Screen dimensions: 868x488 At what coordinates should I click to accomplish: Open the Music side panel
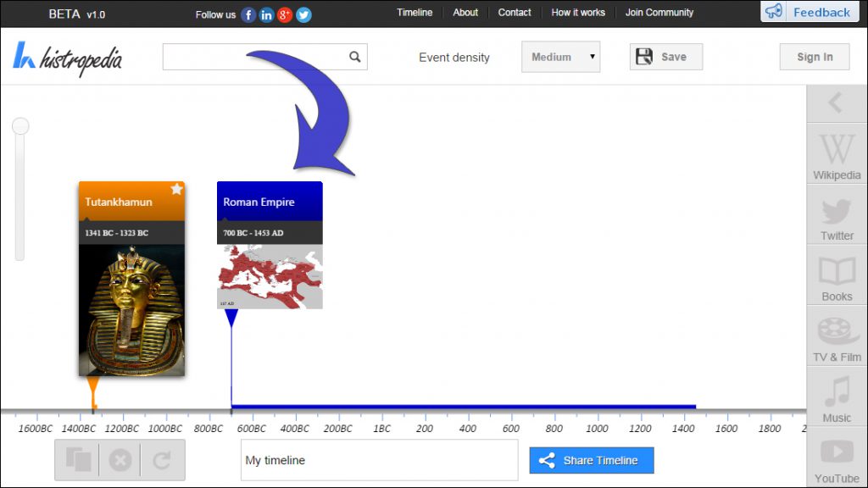[x=837, y=398]
